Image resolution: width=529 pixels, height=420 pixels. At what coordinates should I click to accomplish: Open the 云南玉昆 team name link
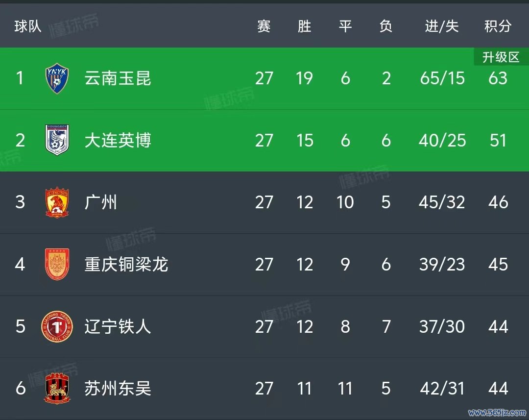[x=118, y=78]
